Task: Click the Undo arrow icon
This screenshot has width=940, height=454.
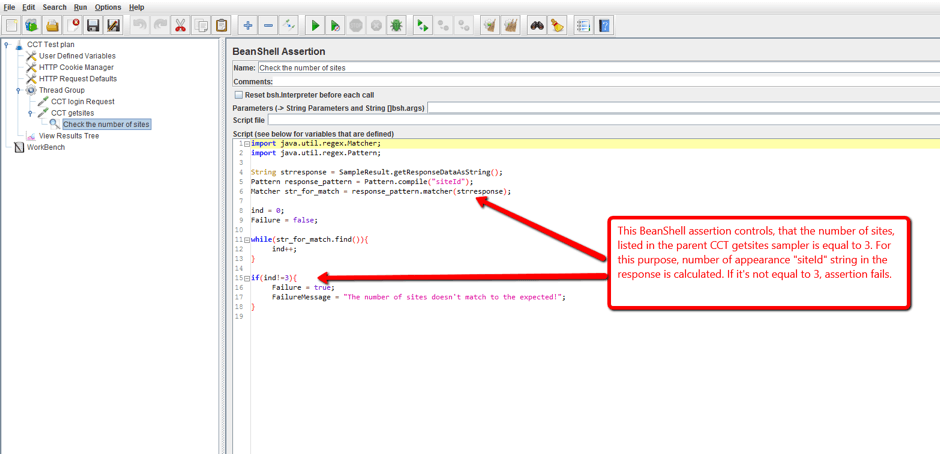Action: click(139, 26)
